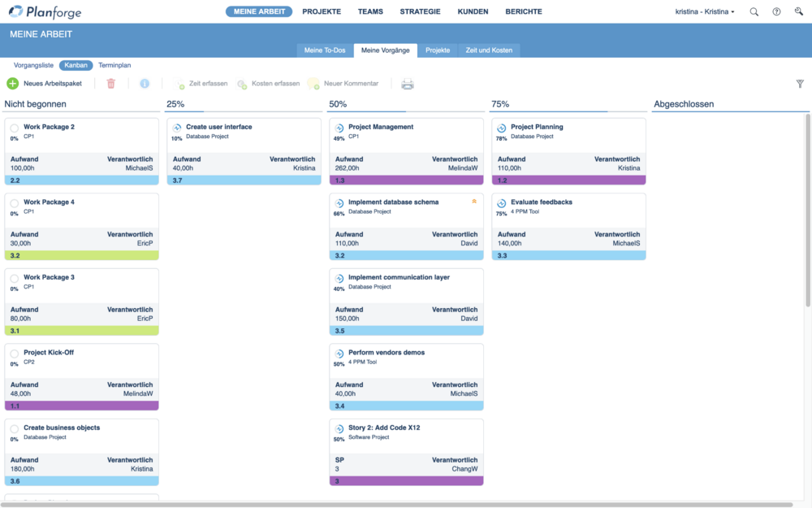Screen dimensions: 812x508
Task: Click the wrench settings icon in header
Action: point(799,12)
